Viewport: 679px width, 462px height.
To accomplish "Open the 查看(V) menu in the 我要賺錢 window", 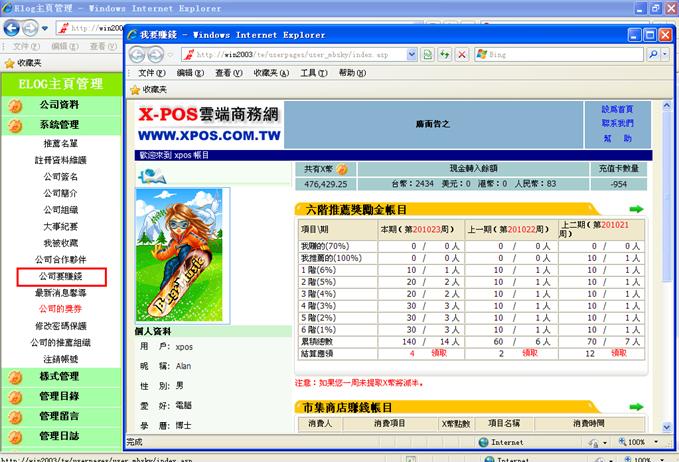I will click(x=228, y=73).
